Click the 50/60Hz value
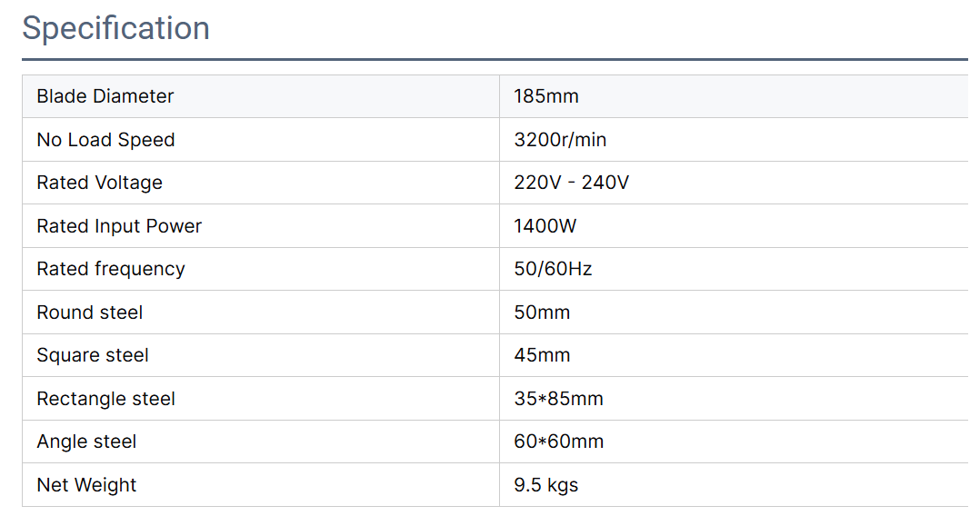Image resolution: width=980 pixels, height=516 pixels. point(553,269)
